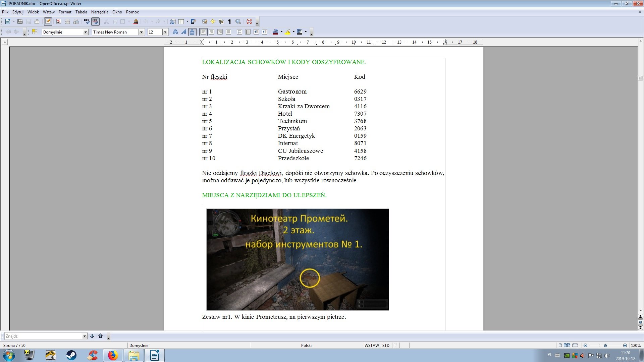Toggle Underline formatting

point(192,32)
